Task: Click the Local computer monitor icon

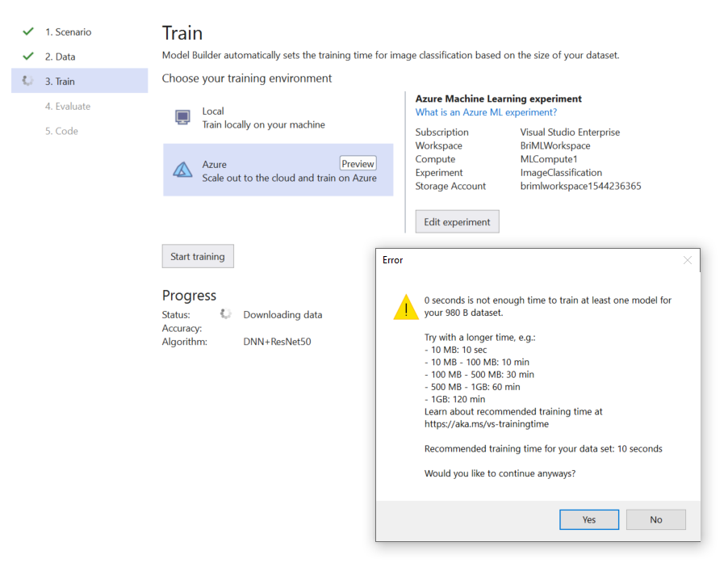Action: pyautogui.click(x=182, y=117)
